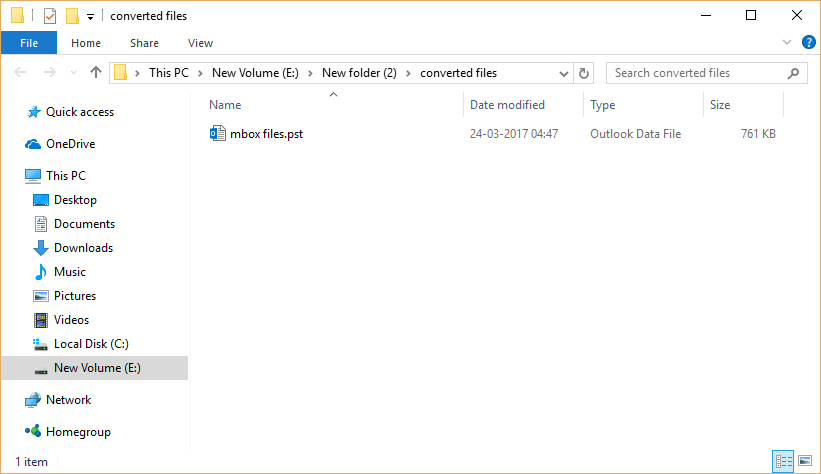
Task: Click the search magnifier icon
Action: (x=793, y=73)
